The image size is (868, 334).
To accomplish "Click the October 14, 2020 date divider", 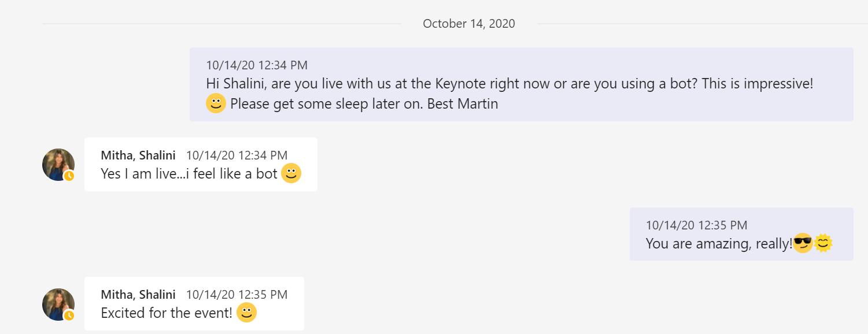I will pyautogui.click(x=469, y=24).
